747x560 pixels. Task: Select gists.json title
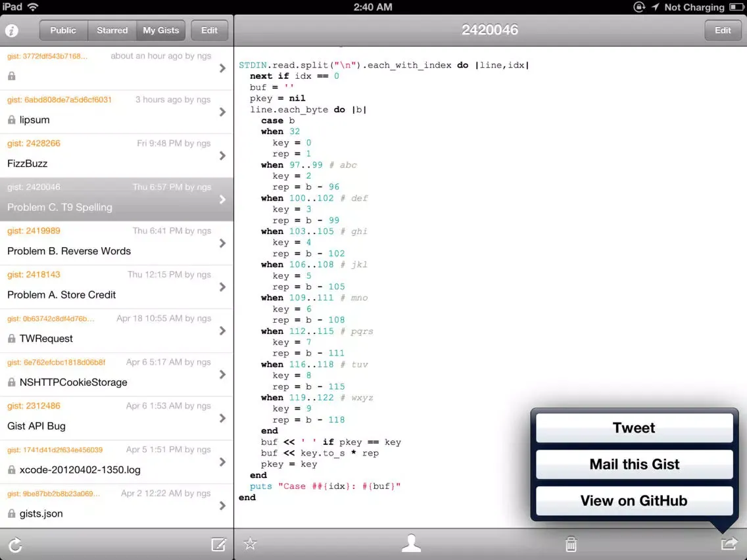point(41,514)
